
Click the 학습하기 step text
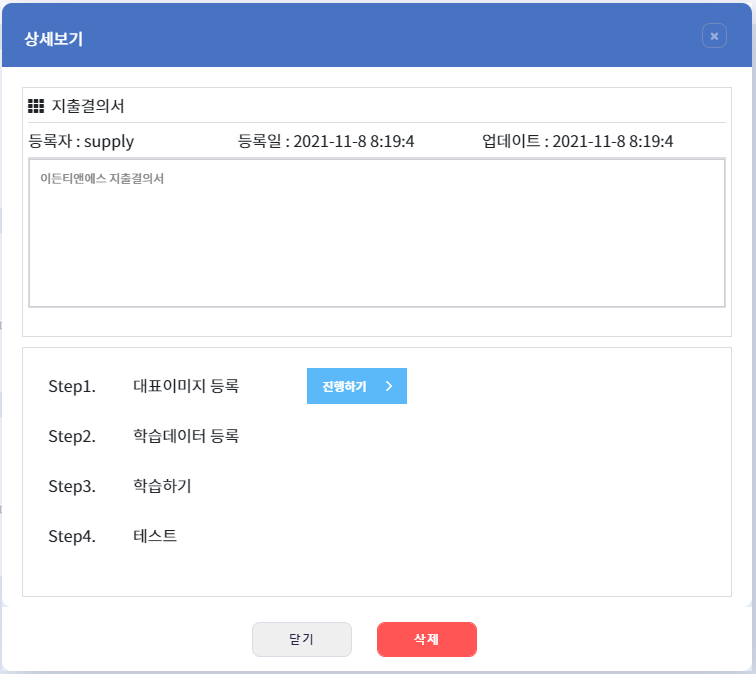tap(162, 486)
